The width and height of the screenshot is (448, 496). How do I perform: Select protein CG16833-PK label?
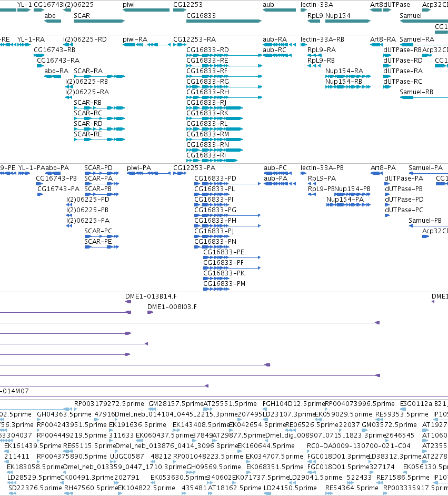click(x=224, y=273)
